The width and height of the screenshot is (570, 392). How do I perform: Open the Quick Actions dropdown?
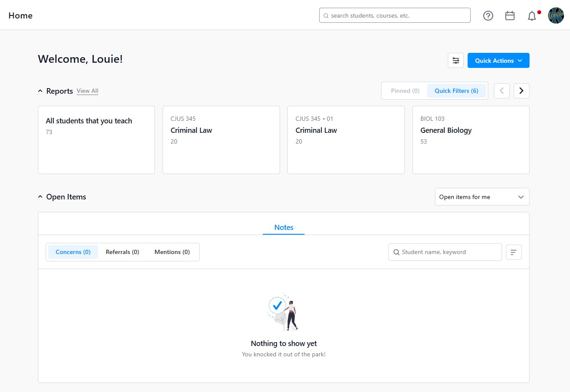[x=499, y=61]
